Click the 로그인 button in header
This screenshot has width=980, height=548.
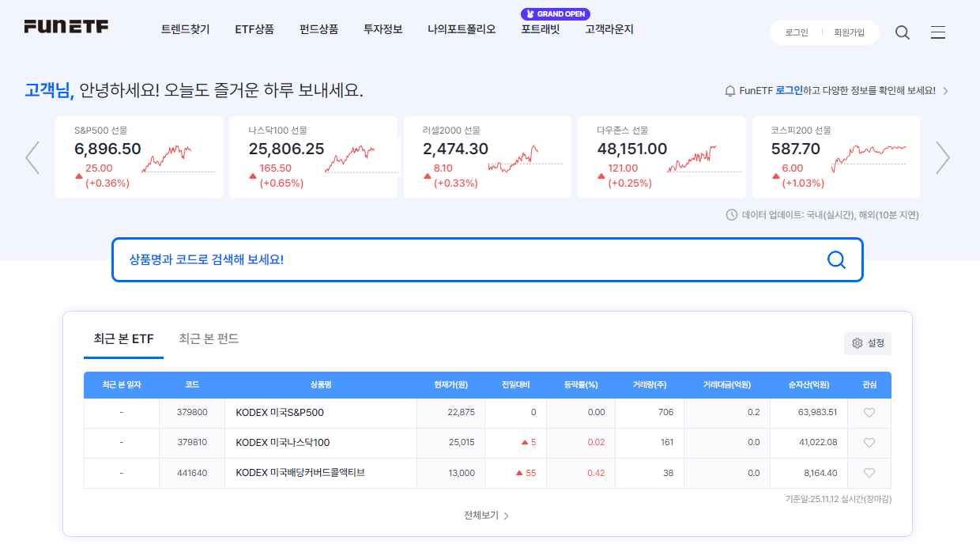[797, 32]
